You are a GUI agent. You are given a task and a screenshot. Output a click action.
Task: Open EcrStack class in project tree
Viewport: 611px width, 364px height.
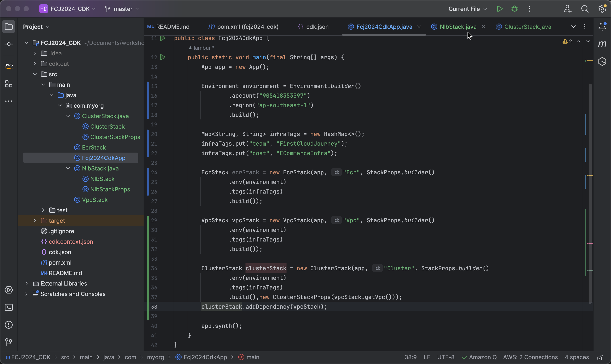tap(90, 147)
